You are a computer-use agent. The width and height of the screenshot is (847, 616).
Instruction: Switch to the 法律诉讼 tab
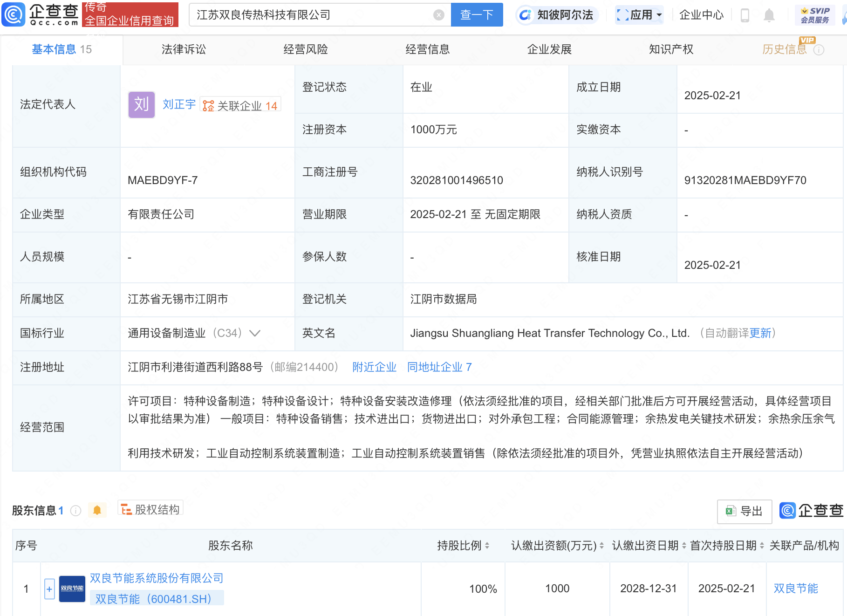click(184, 49)
